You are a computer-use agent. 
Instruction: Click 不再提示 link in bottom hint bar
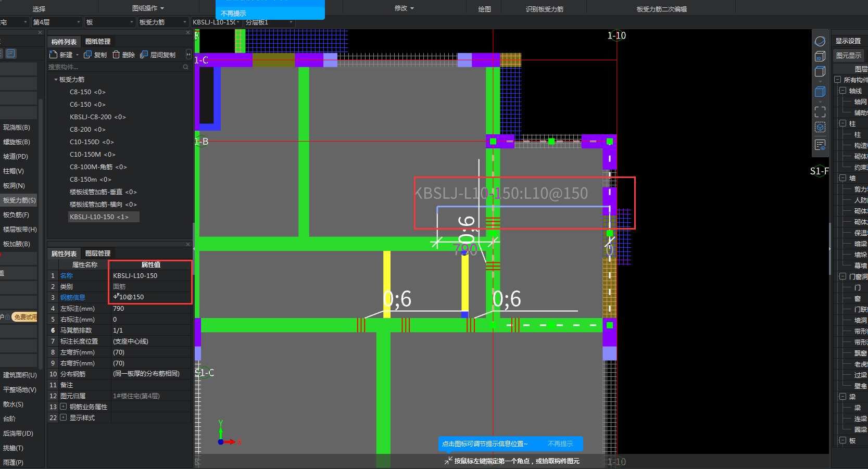(560, 444)
